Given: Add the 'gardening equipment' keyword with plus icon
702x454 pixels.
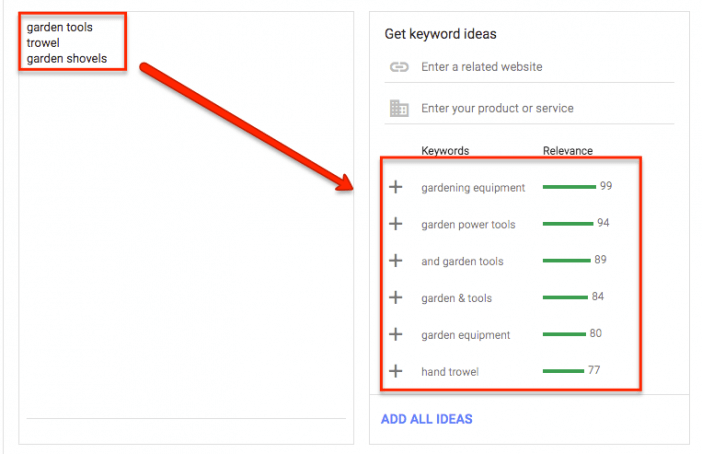Looking at the screenshot, I should [x=395, y=187].
